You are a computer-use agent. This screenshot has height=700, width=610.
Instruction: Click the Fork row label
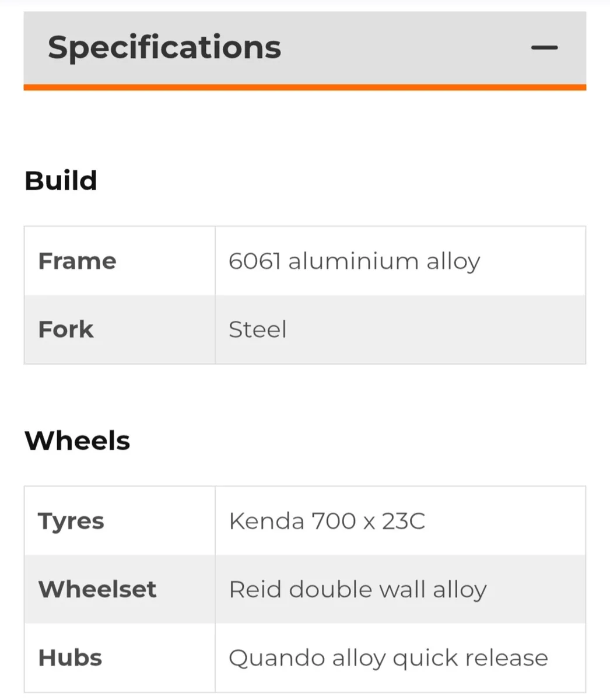tap(65, 329)
